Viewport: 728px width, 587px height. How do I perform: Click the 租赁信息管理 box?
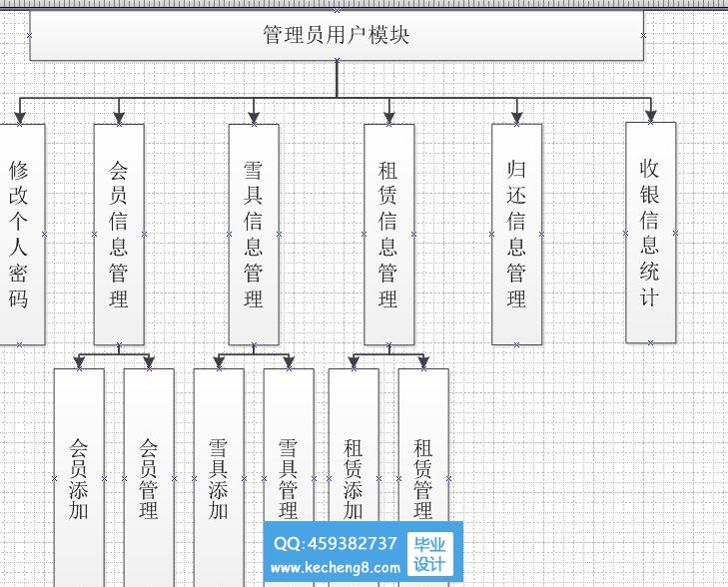pos(388,235)
